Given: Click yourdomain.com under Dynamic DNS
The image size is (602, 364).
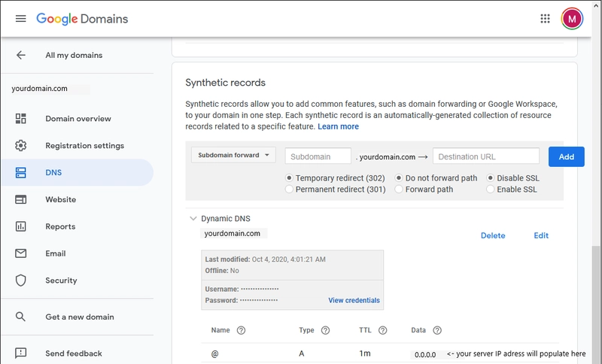Looking at the screenshot, I should tap(232, 233).
